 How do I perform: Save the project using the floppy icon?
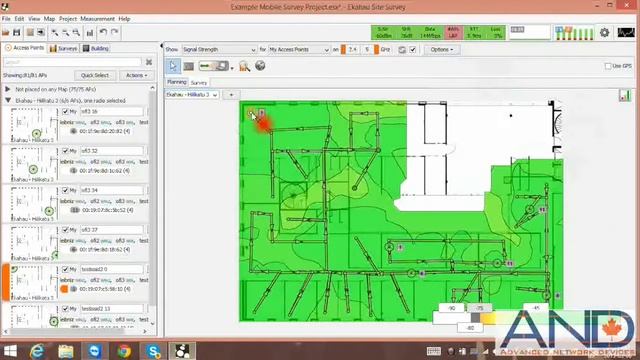pyautogui.click(x=17, y=32)
